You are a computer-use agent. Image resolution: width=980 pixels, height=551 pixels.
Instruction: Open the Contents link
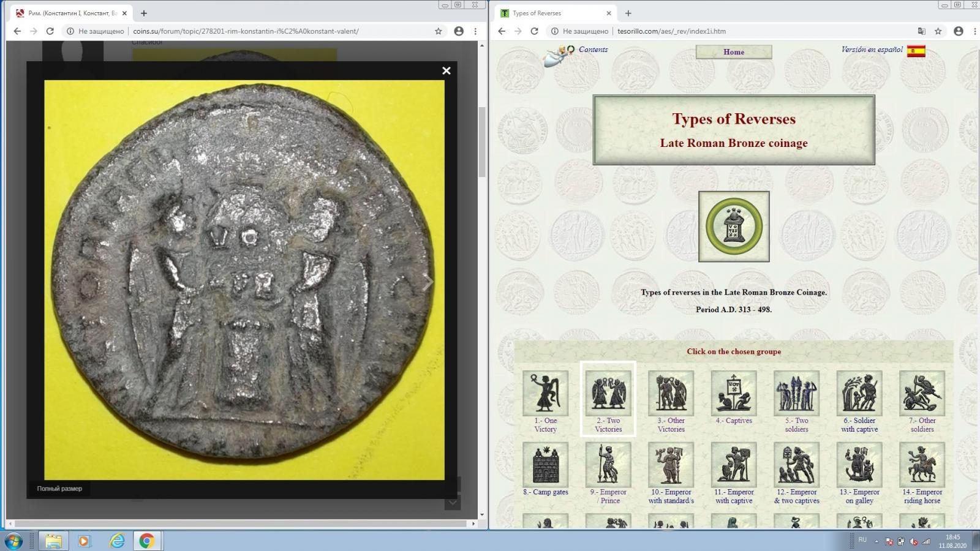(x=593, y=50)
